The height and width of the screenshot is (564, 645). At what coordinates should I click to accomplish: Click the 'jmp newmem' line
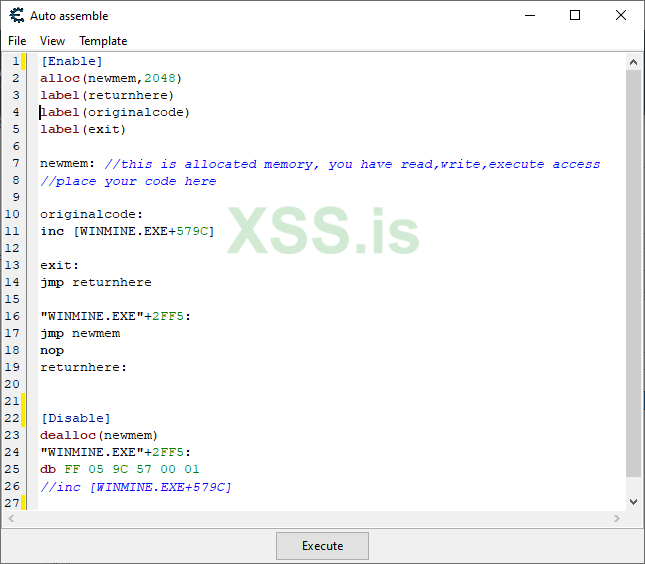(x=80, y=333)
